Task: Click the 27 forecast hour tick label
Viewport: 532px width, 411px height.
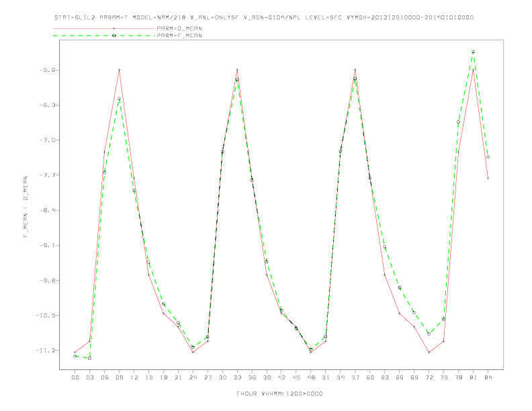Action: click(x=208, y=377)
